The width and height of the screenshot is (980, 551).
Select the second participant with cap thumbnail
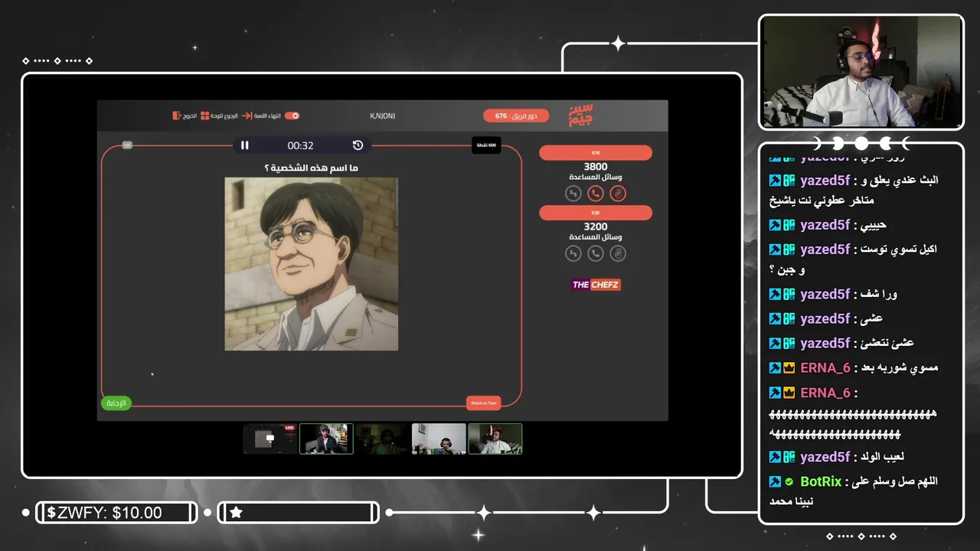pos(326,439)
